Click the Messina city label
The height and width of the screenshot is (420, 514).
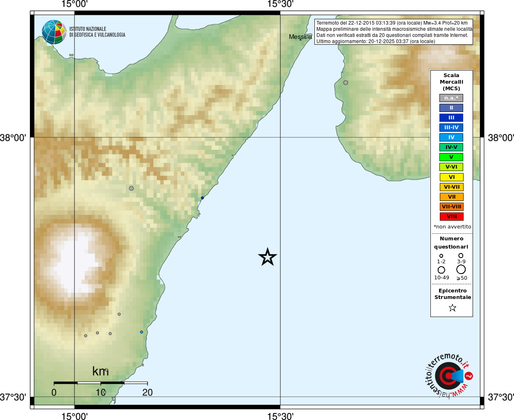[300, 37]
